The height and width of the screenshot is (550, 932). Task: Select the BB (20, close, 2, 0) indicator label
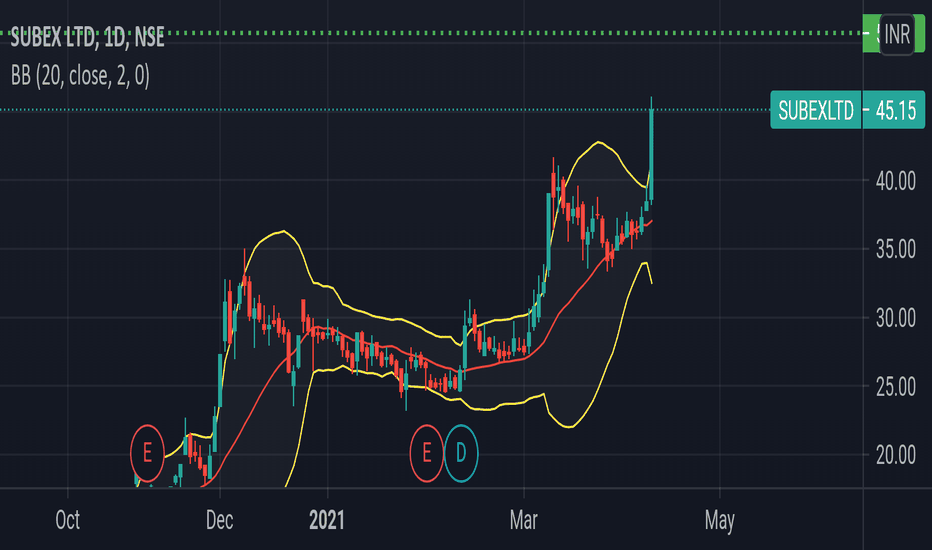point(80,76)
